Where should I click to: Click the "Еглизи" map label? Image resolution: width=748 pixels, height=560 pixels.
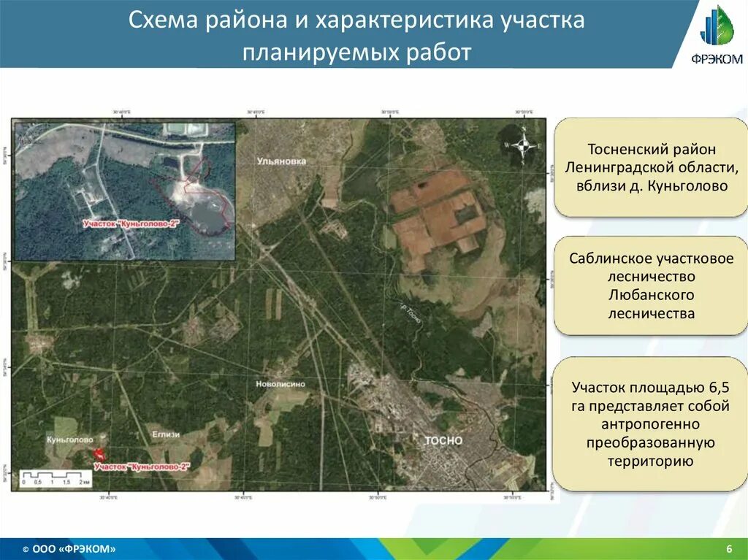(x=166, y=434)
